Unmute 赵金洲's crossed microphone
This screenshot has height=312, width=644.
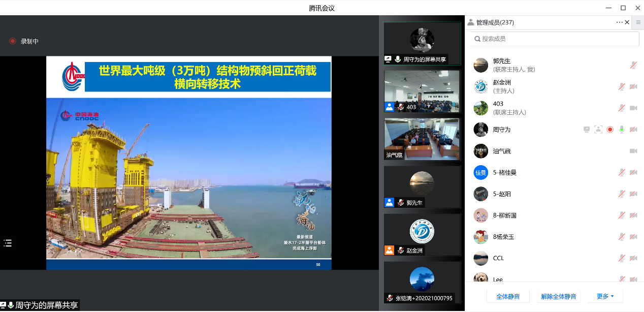click(621, 86)
